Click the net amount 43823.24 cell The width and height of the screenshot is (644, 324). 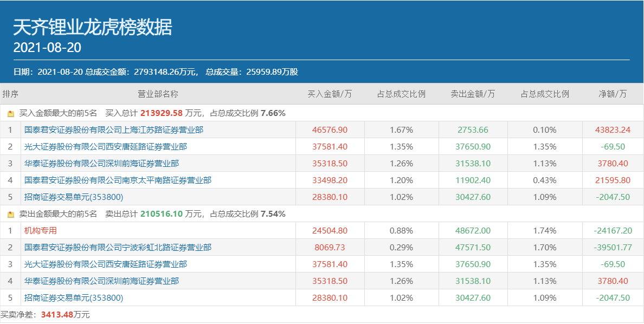click(x=613, y=130)
